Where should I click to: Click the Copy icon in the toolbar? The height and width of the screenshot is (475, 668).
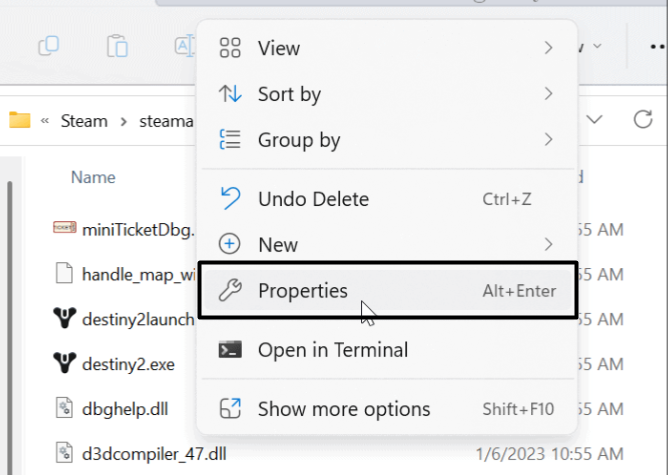click(48, 46)
